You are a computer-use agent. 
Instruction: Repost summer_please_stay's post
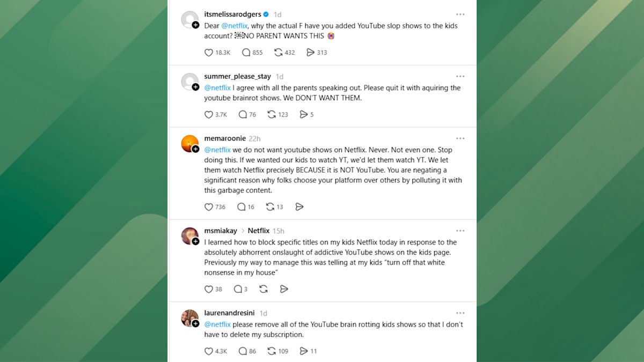(272, 114)
